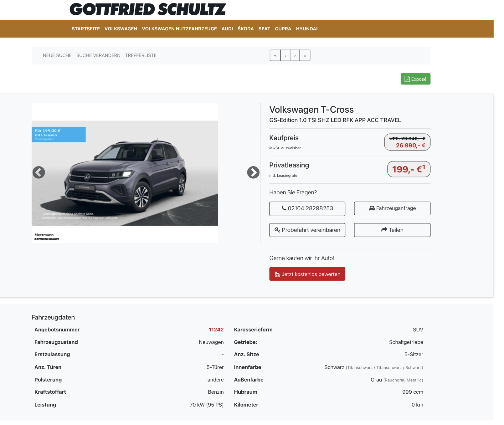Navigate to Škoda in the navigation bar
Screen dimensions: 504x425
click(245, 29)
